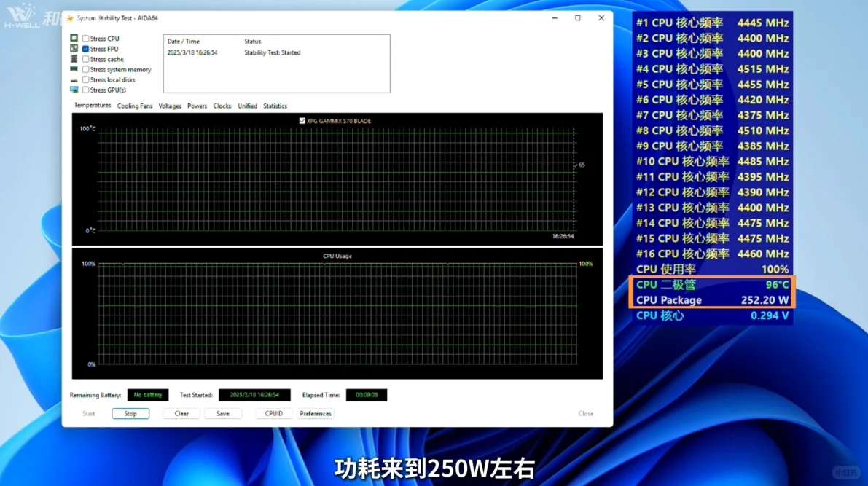868x486 pixels.
Task: Select the Stability Test: Started log entry
Action: 273,52
